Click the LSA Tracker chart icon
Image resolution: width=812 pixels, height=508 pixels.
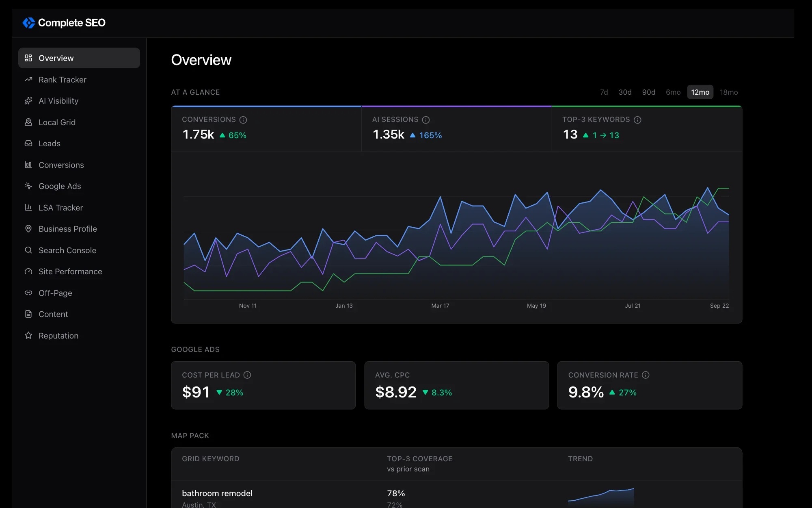[x=28, y=208]
